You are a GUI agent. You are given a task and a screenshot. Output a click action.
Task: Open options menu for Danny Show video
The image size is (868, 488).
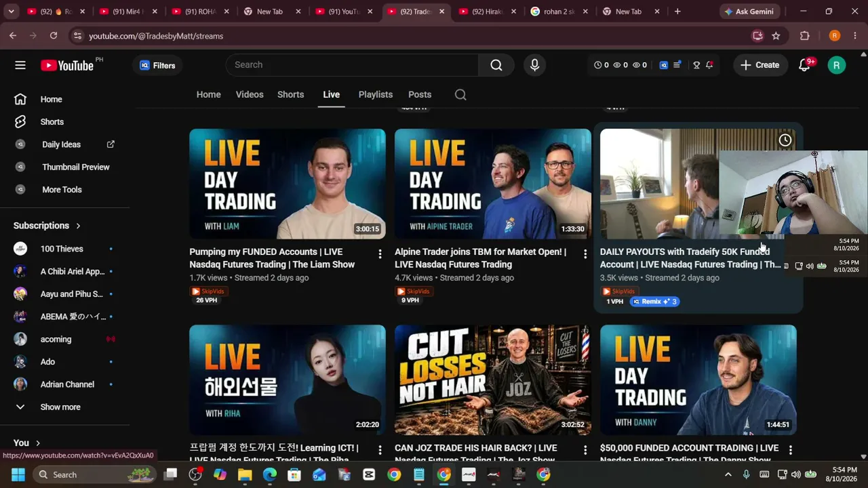pos(791,450)
